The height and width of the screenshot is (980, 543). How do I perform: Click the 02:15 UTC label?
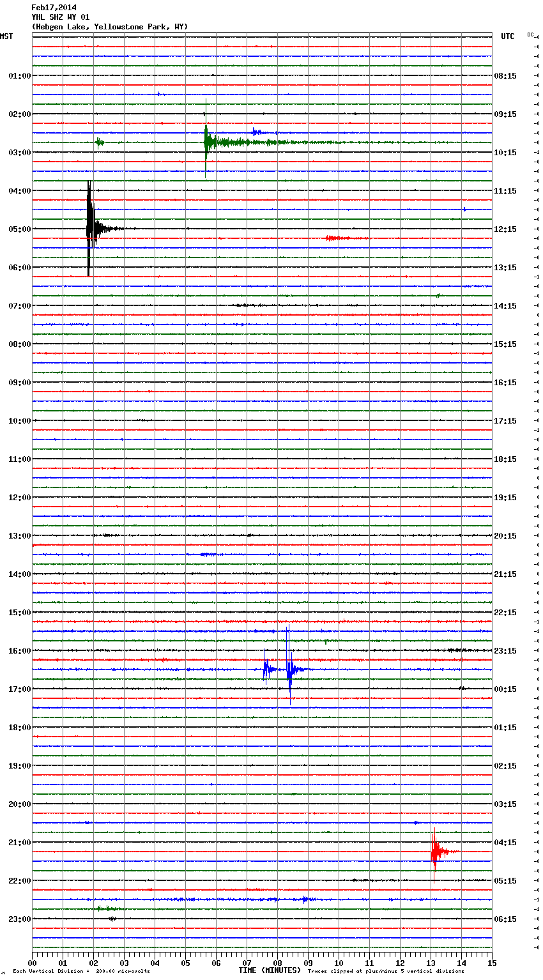point(505,766)
